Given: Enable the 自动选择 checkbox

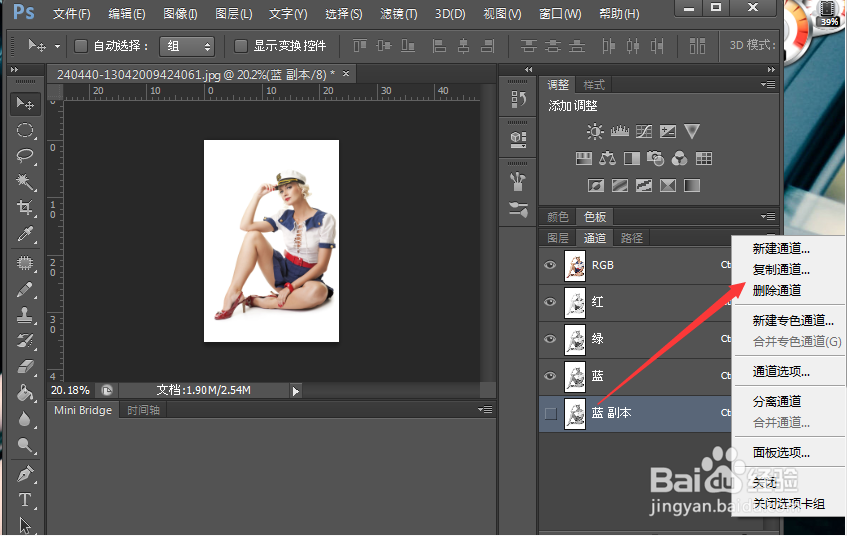Looking at the screenshot, I should pyautogui.click(x=80, y=46).
